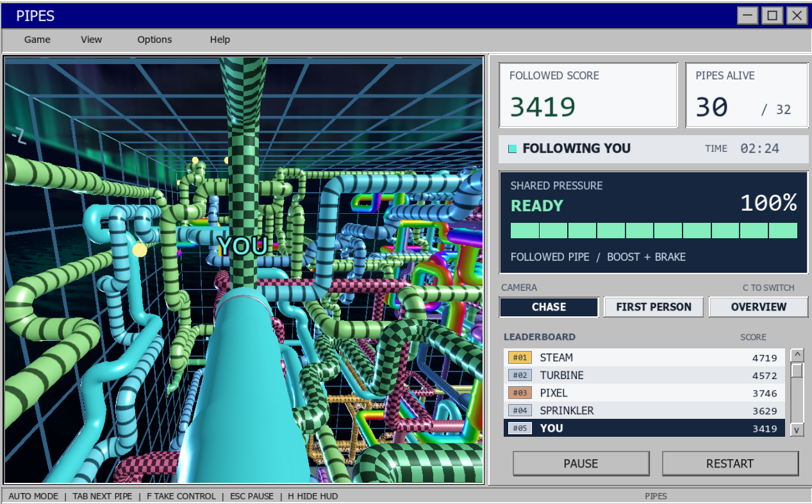Click the #02 rank badge
Screen dimensions: 812x504
coord(520,375)
